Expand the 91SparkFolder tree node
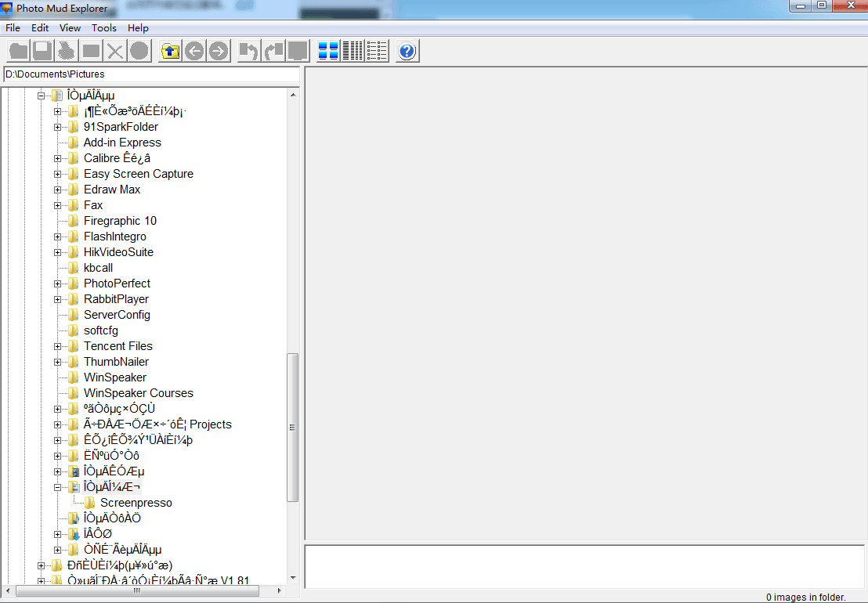Viewport: 868px width, 603px height. tap(58, 127)
